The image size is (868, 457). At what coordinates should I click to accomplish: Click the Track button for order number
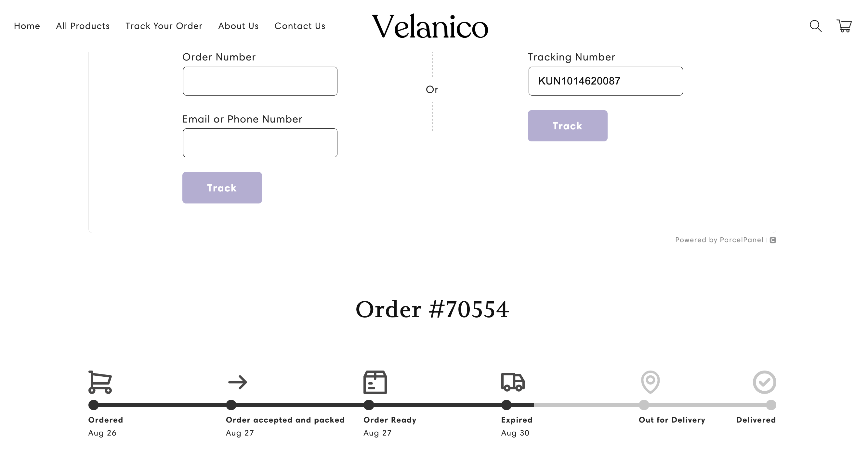click(222, 187)
